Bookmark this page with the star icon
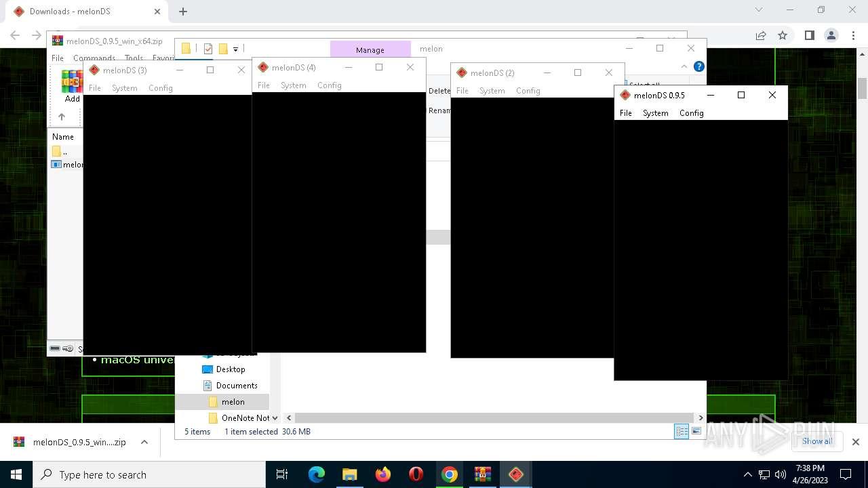 [x=783, y=35]
